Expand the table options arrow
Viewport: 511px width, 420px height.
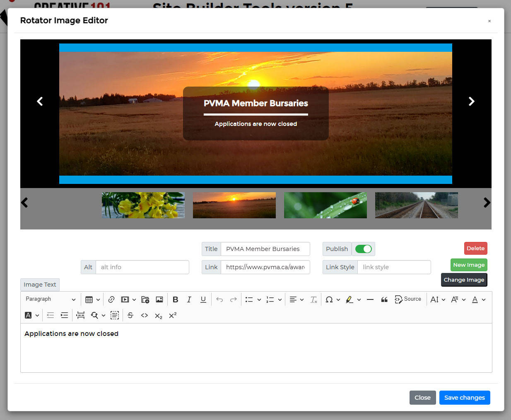click(x=98, y=299)
